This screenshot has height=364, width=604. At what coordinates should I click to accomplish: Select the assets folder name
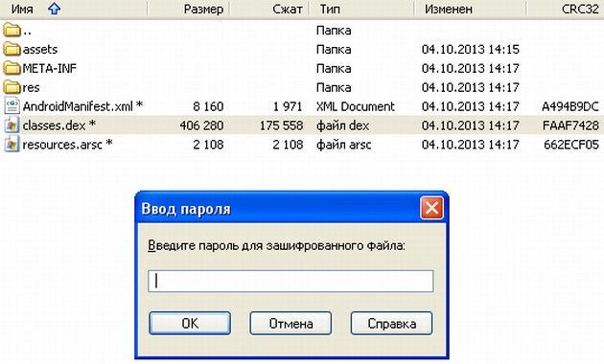click(x=40, y=49)
